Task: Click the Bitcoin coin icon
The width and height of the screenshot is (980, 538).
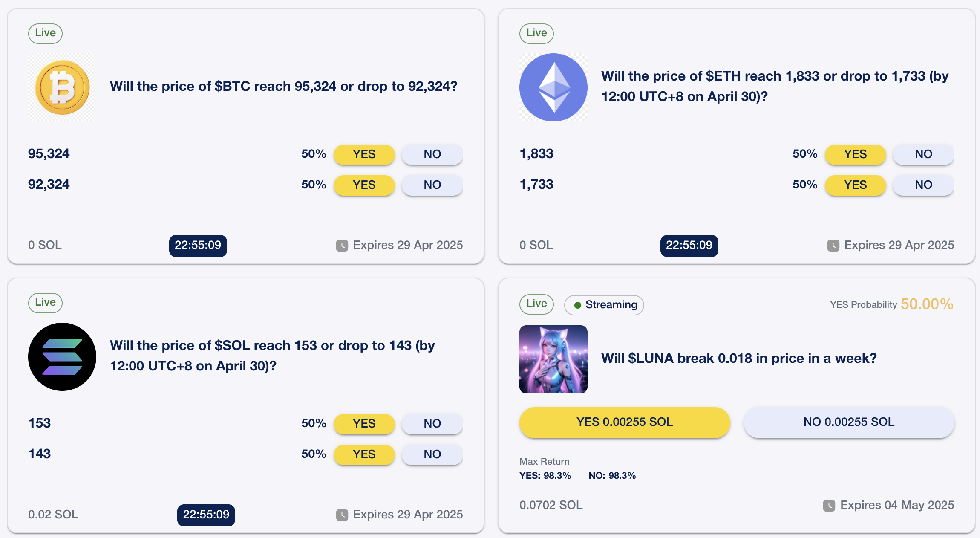Action: point(62,87)
